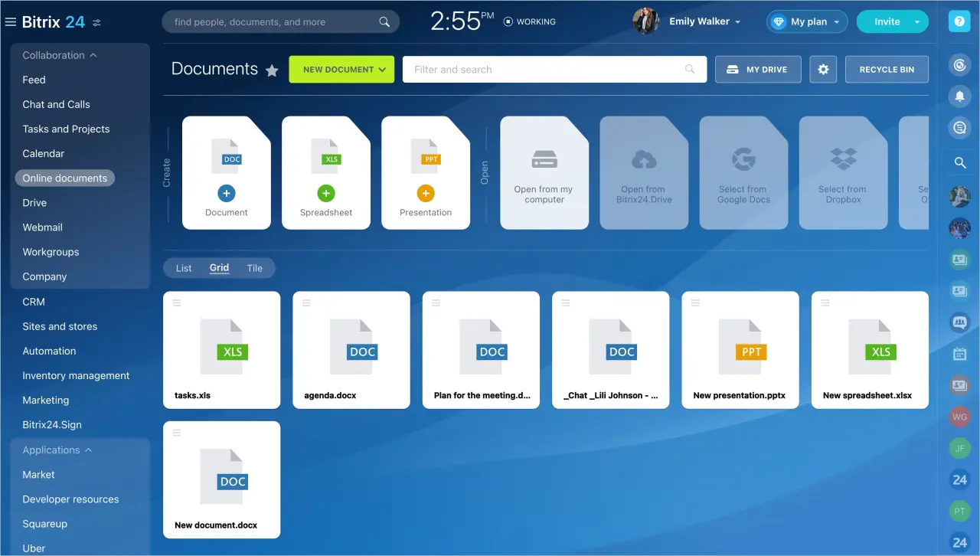This screenshot has height=556, width=980.
Task: Click the Recycle Bin button
Action: coord(887,70)
